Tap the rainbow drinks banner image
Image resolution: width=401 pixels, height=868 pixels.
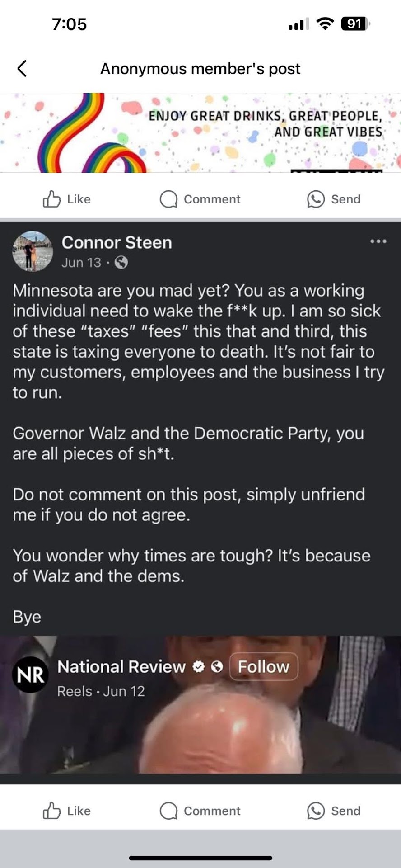click(200, 133)
